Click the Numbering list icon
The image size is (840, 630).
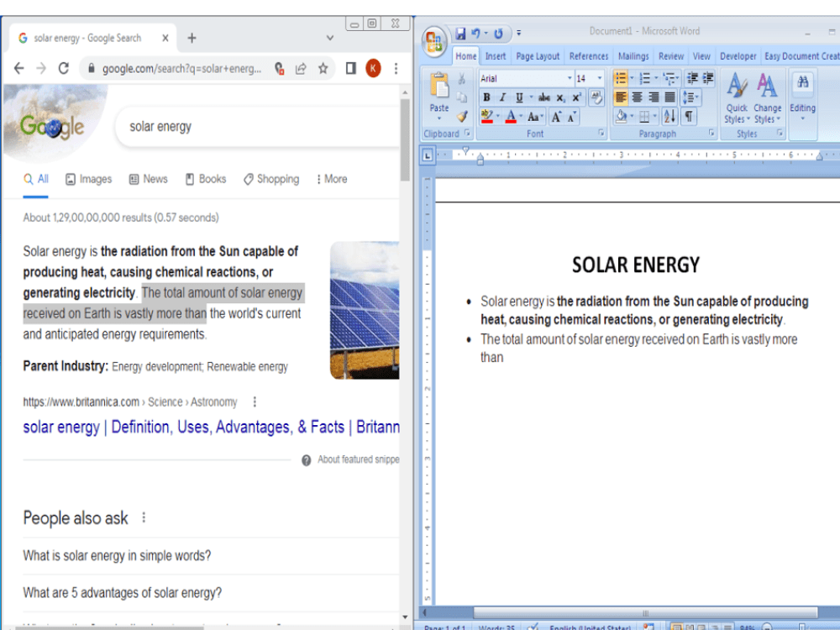644,79
